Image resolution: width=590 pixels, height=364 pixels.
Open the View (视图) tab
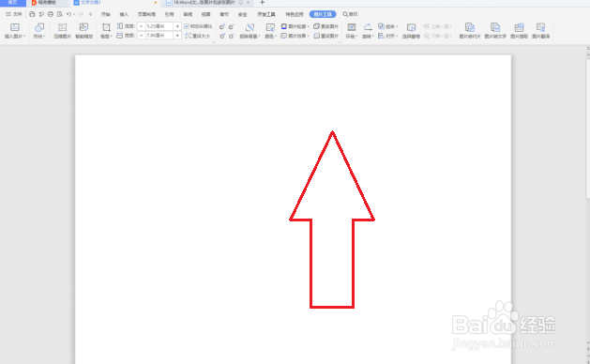point(205,14)
